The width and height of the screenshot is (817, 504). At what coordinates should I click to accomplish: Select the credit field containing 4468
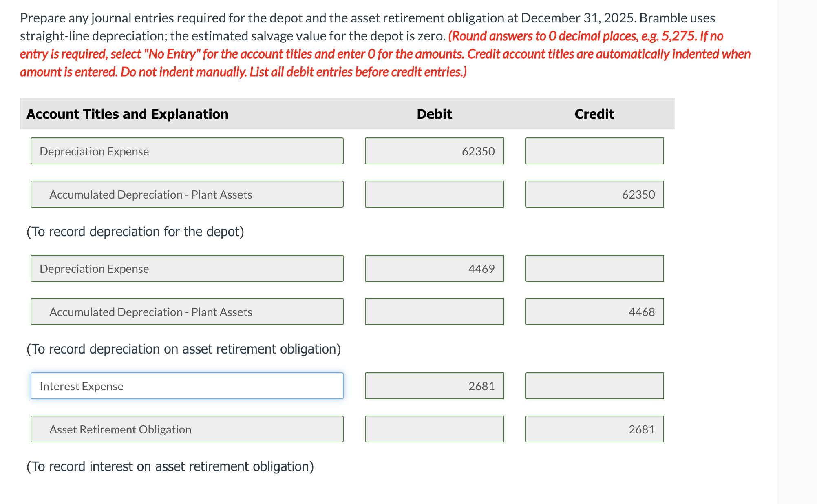point(594,312)
